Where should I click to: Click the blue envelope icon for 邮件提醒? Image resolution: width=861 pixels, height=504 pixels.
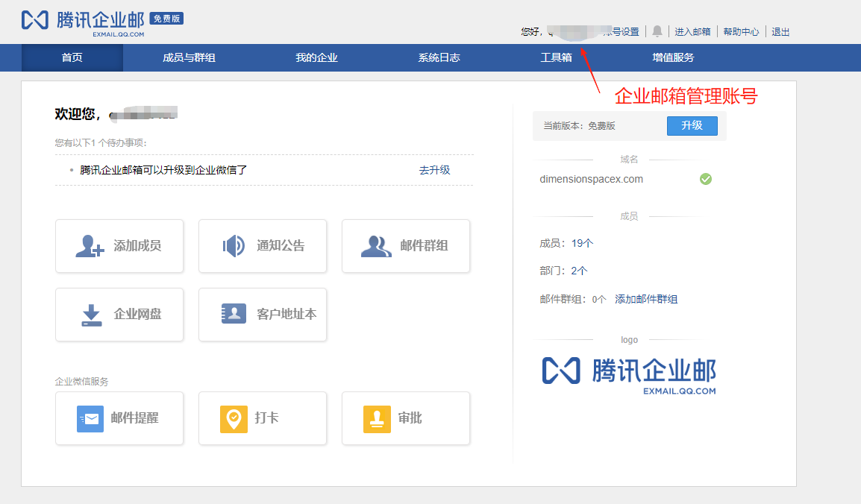[90, 418]
